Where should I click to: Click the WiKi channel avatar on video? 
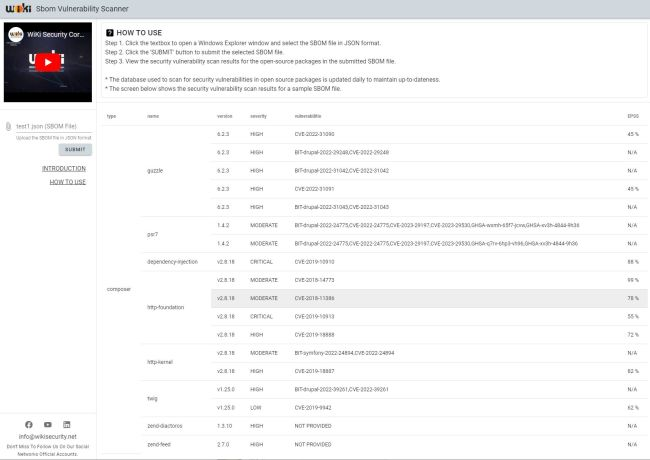pos(15,33)
